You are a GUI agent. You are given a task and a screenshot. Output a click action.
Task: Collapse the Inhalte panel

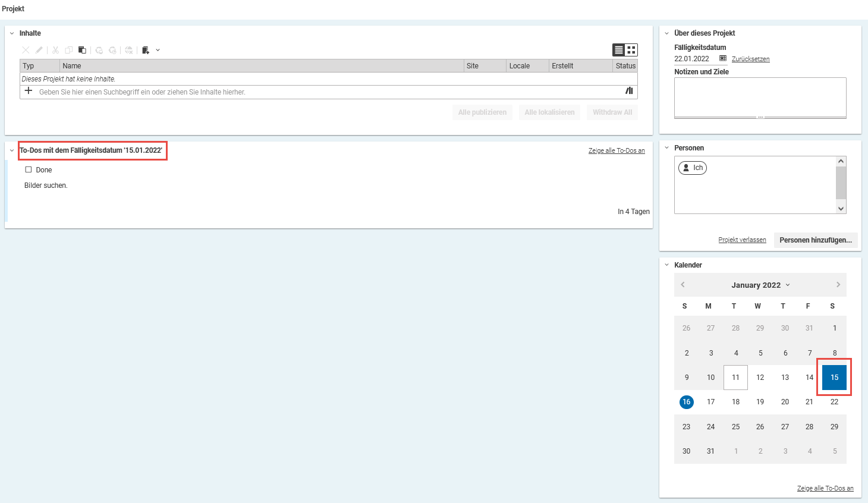coord(12,33)
